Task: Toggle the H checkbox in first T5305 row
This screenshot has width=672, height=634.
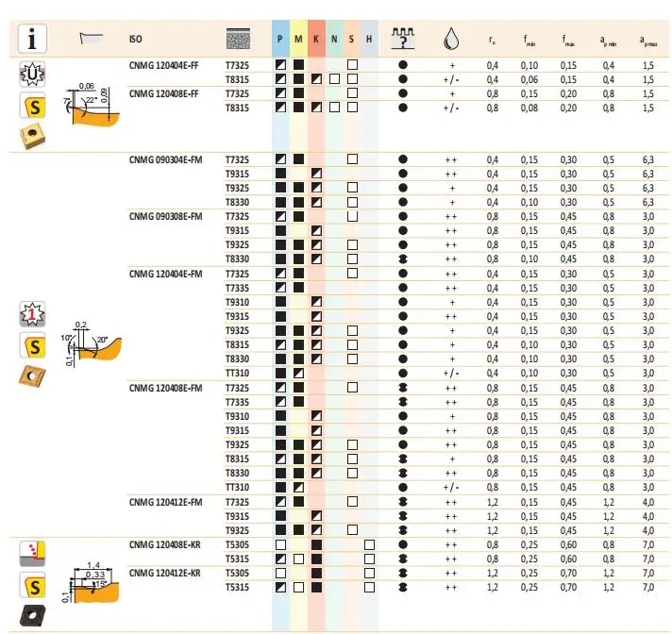Action: (x=369, y=545)
